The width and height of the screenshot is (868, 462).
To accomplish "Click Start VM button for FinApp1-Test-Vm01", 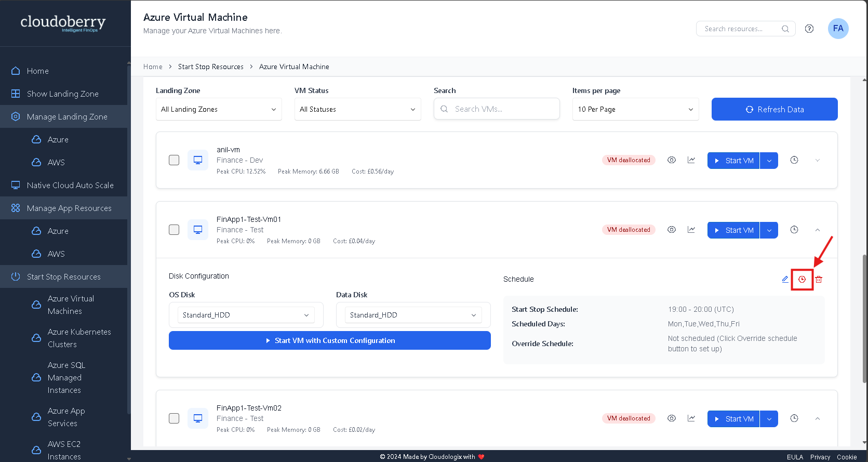I will (x=733, y=230).
